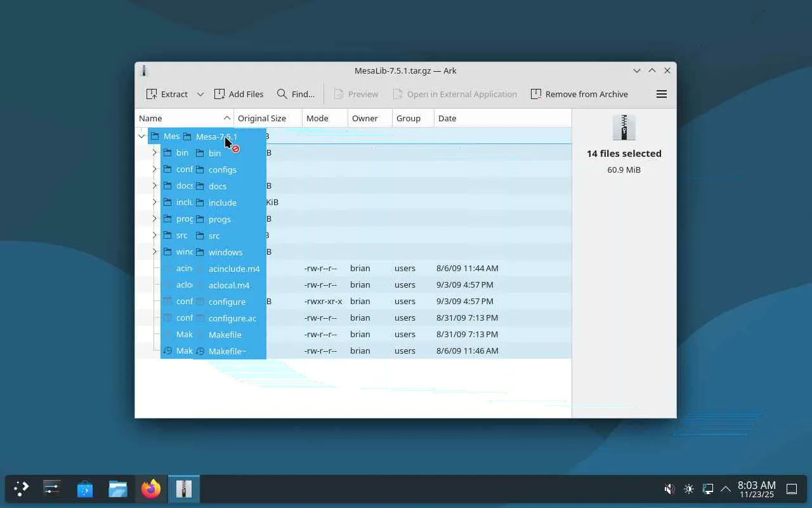Click Add Files in the toolbar
Screen dimensions: 812x508
click(x=239, y=94)
